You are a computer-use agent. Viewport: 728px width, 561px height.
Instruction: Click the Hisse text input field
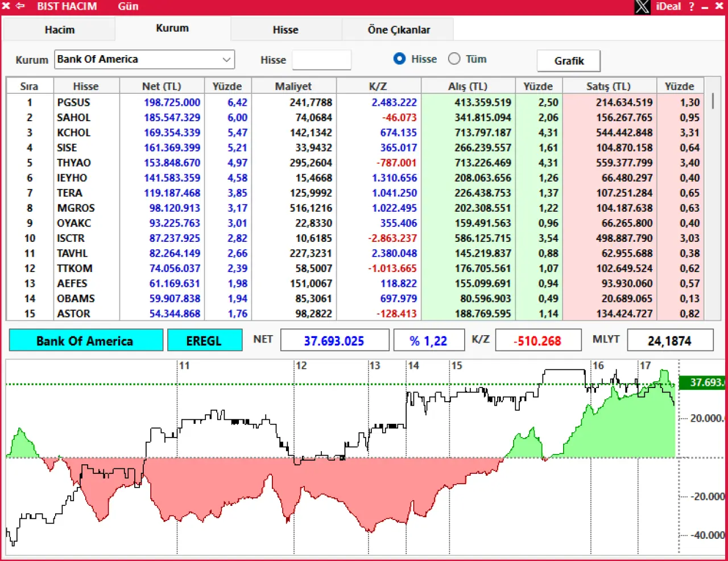pyautogui.click(x=321, y=60)
